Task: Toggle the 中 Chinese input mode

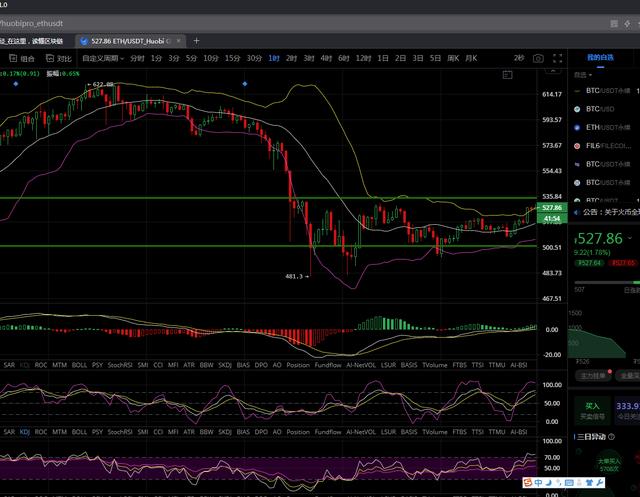Action: coord(538,483)
